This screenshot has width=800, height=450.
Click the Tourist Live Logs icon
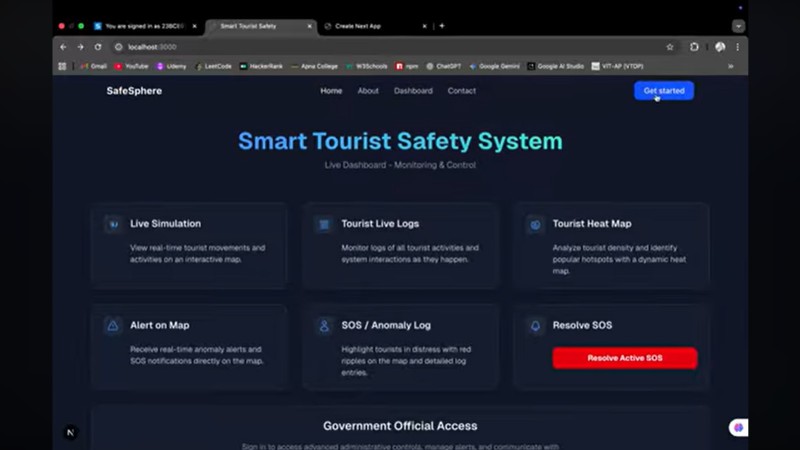[324, 224]
